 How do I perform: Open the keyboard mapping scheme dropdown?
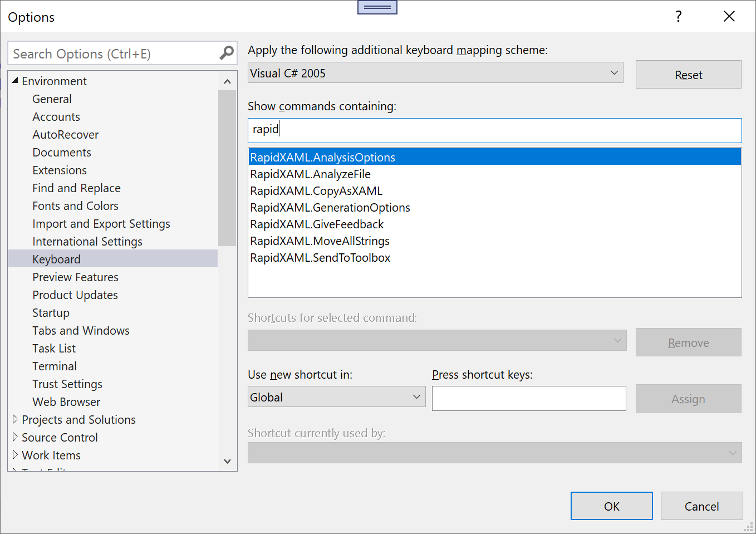coord(614,72)
